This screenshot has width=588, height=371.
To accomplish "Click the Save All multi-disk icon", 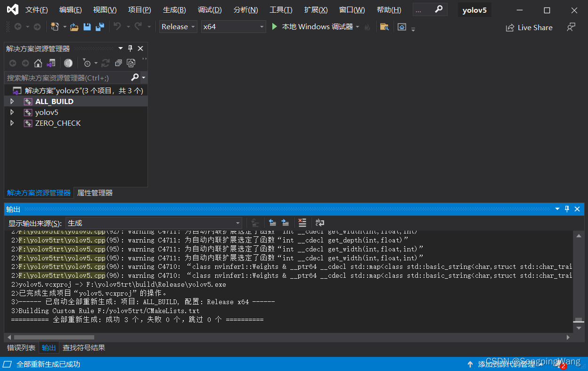I will pos(99,27).
